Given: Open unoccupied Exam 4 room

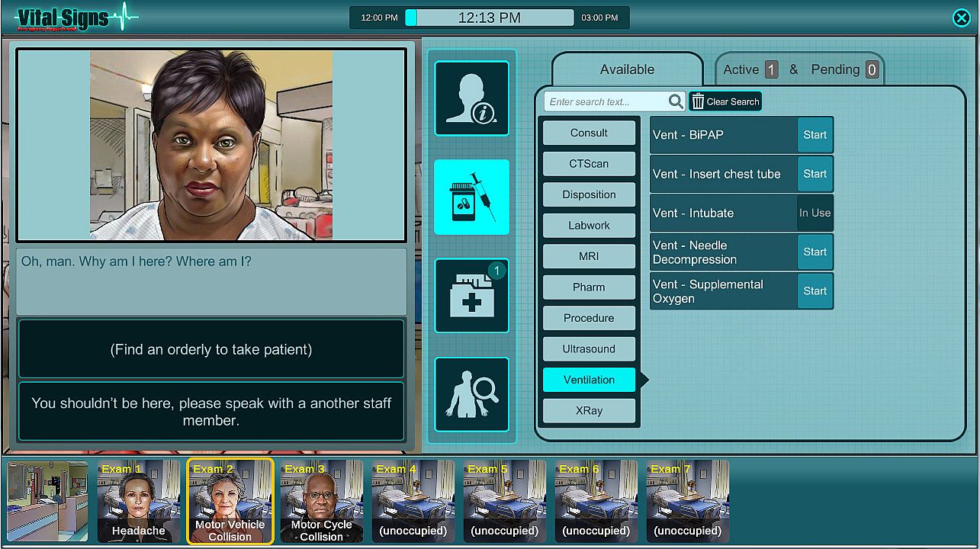Looking at the screenshot, I should 413,502.
